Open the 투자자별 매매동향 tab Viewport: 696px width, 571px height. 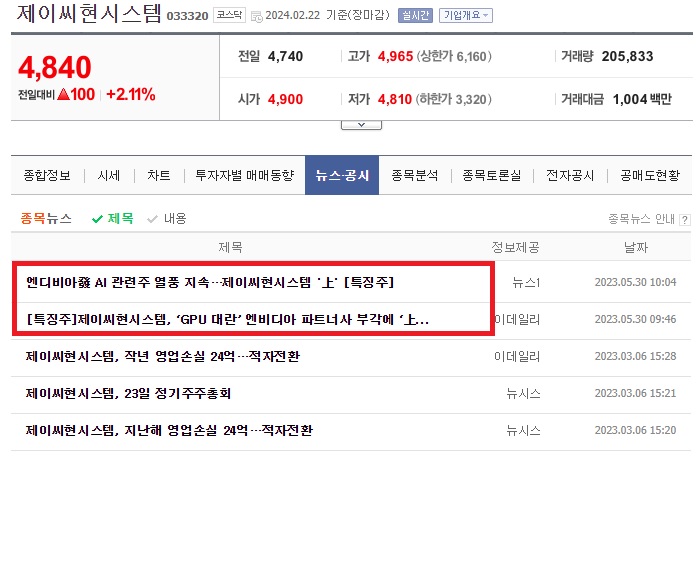[245, 175]
